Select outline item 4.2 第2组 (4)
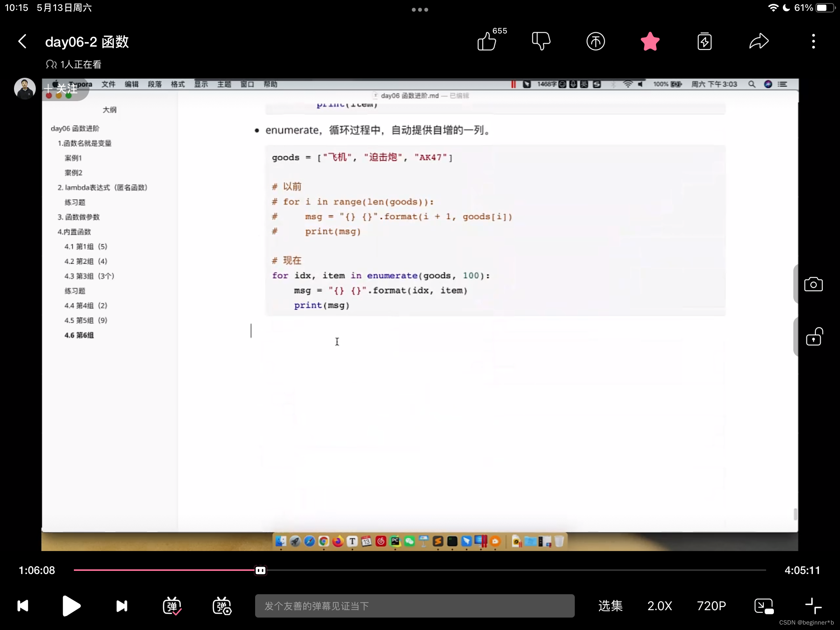This screenshot has height=630, width=840. click(x=86, y=261)
